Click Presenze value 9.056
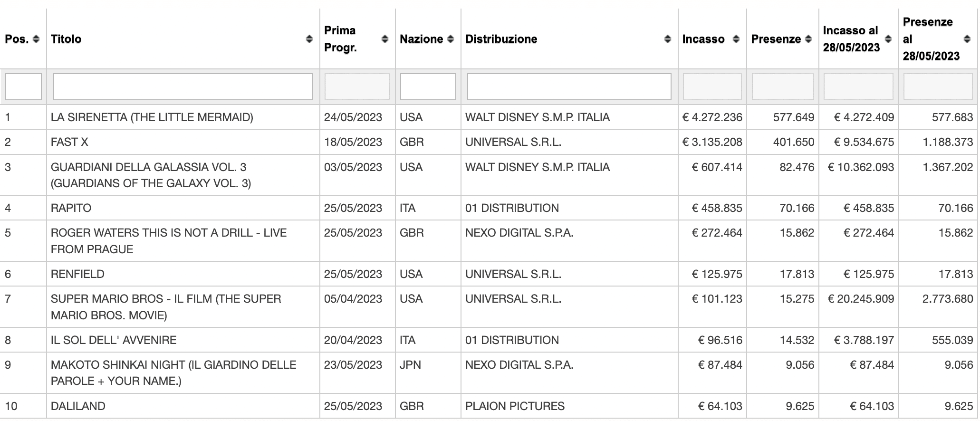Viewport: 980px width, 421px height. click(800, 365)
